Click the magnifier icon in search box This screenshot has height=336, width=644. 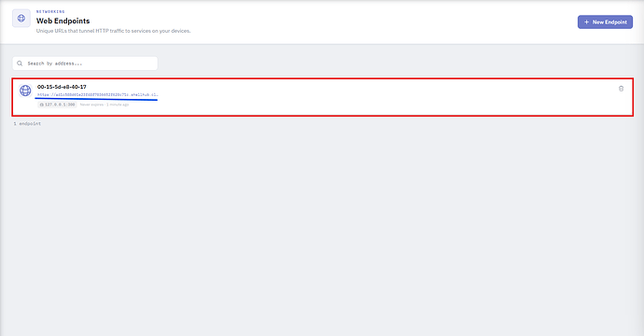[x=20, y=63]
